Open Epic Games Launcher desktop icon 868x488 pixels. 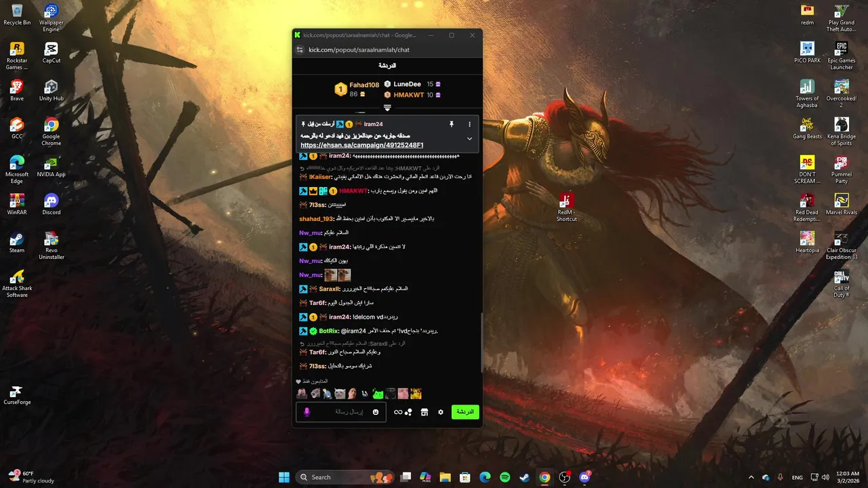pyautogui.click(x=841, y=56)
